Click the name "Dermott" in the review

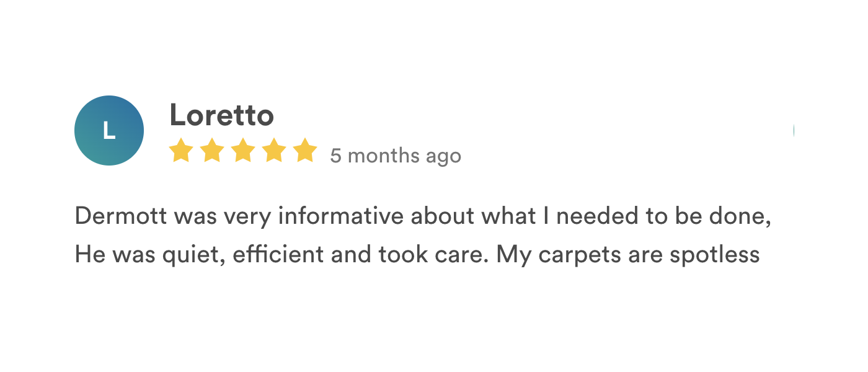coord(120,218)
